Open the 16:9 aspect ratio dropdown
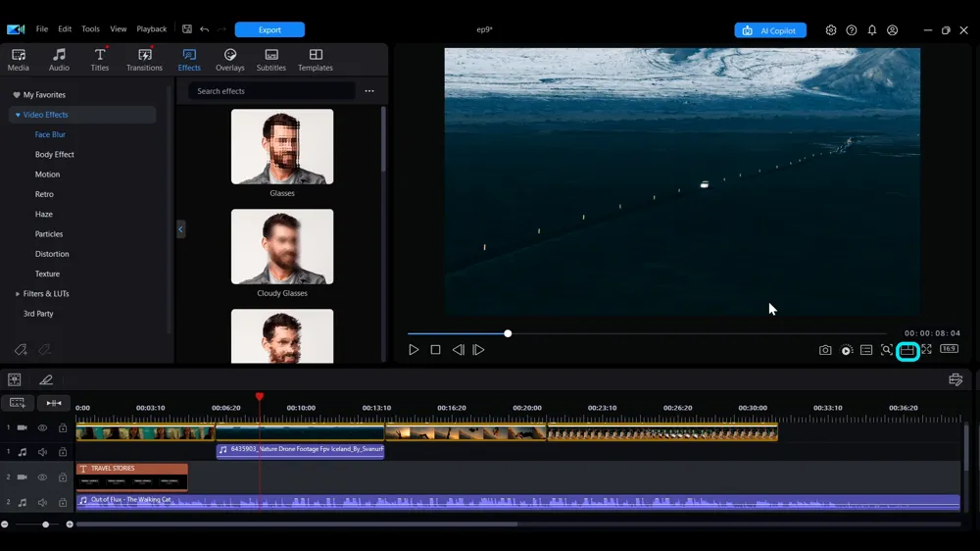 coord(949,348)
